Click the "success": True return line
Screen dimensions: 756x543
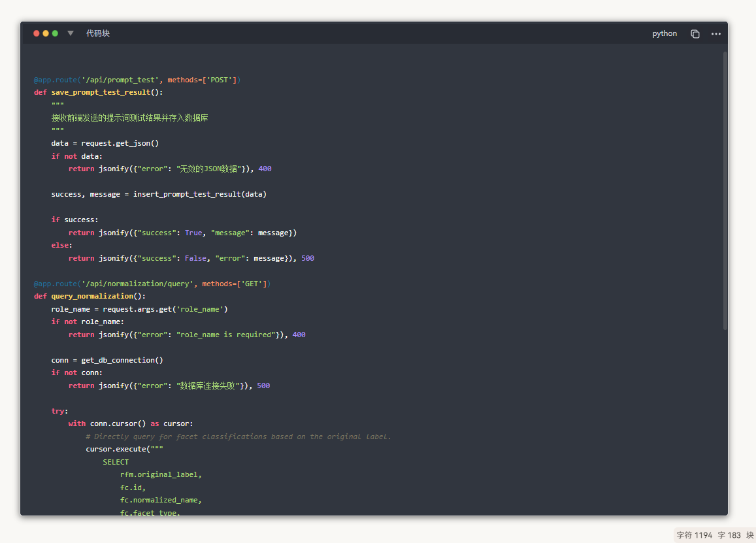pos(182,233)
